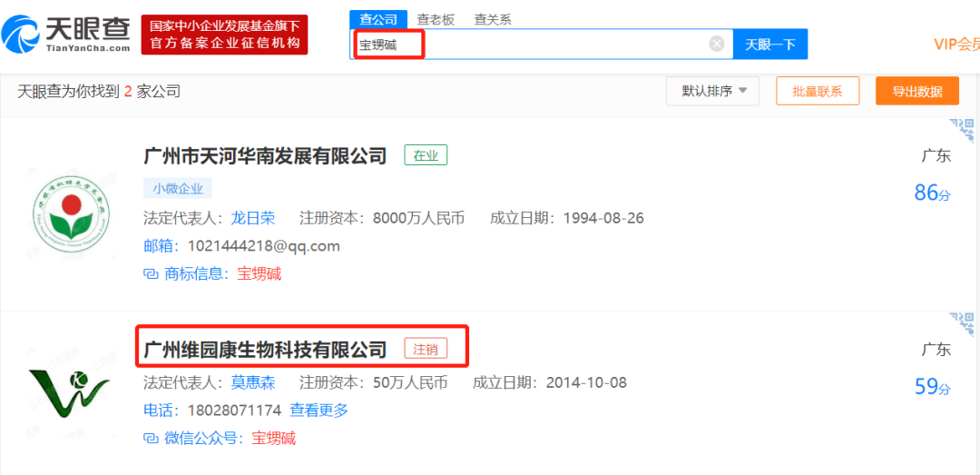Click registered capital 8000万人民币
The width and height of the screenshot is (980, 475).
[418, 218]
